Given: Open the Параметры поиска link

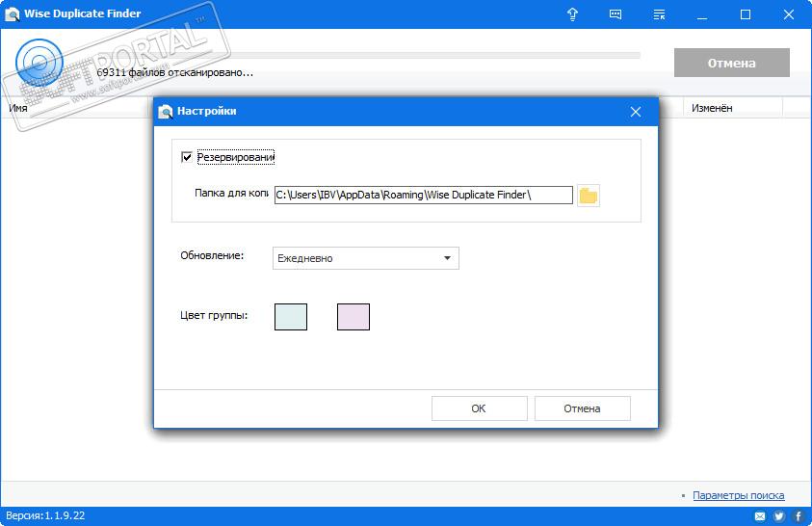Looking at the screenshot, I should [x=739, y=495].
